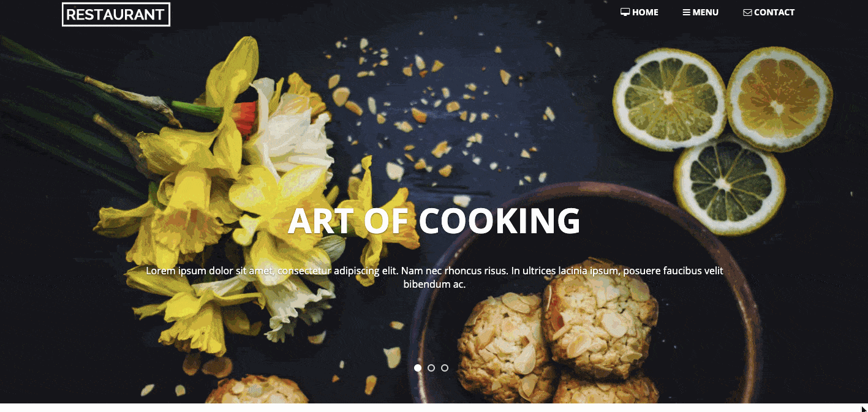Image resolution: width=868 pixels, height=412 pixels.
Task: Switch to the second slide indicator dot
Action: tap(431, 368)
